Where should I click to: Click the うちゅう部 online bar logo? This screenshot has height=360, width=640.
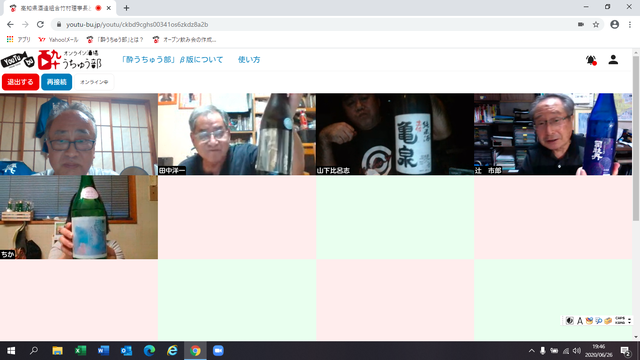point(69,60)
